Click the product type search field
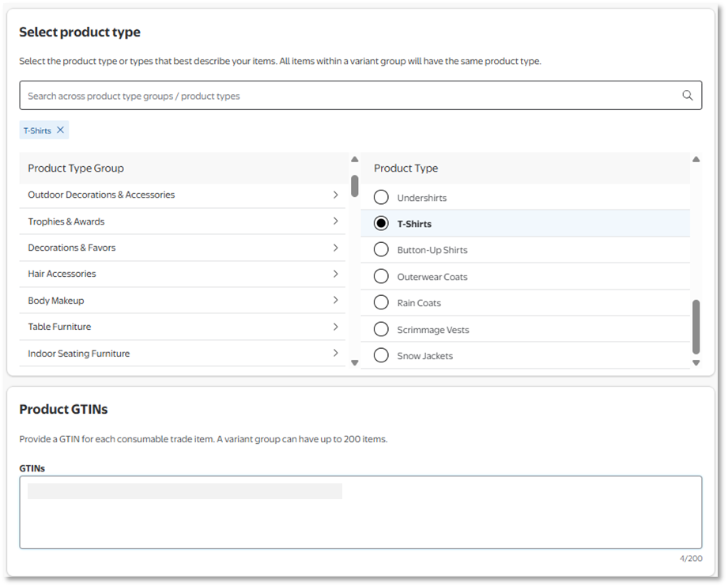Image resolution: width=728 pixels, height=587 pixels. (x=348, y=96)
